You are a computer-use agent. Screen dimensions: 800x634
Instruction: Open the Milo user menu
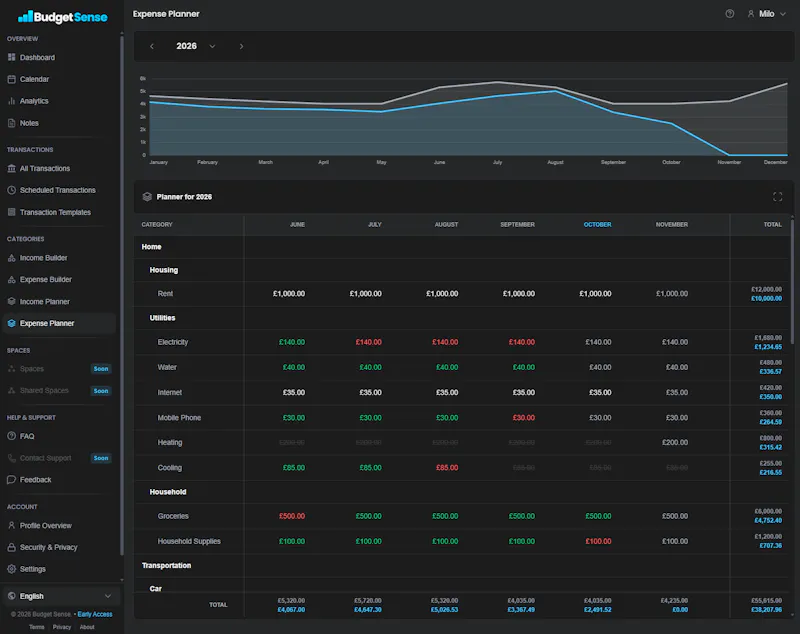tap(766, 14)
